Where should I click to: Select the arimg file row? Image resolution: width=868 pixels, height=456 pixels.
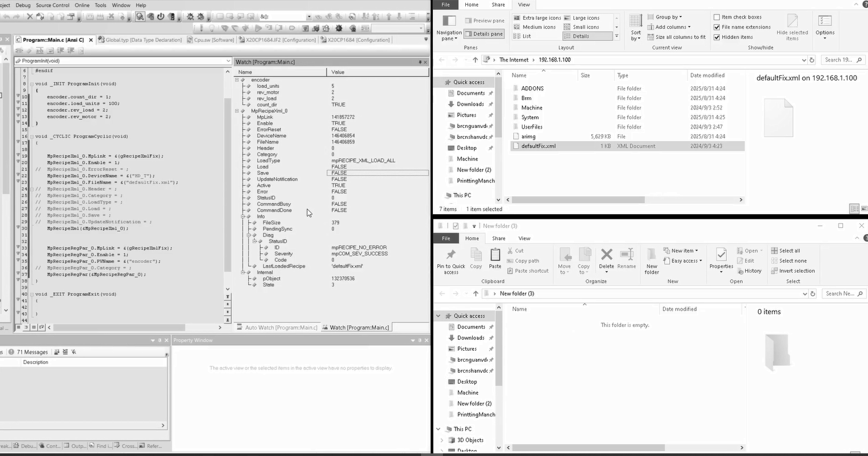(627, 137)
